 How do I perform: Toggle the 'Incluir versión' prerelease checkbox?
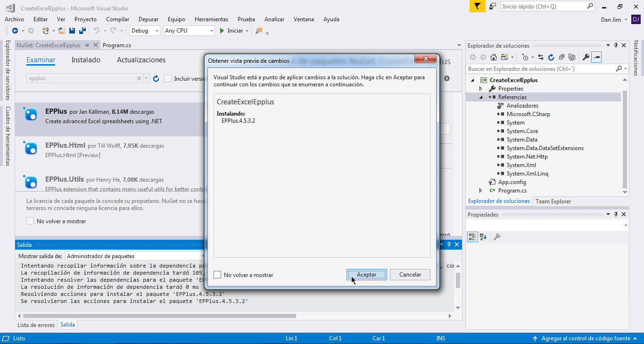[x=168, y=78]
